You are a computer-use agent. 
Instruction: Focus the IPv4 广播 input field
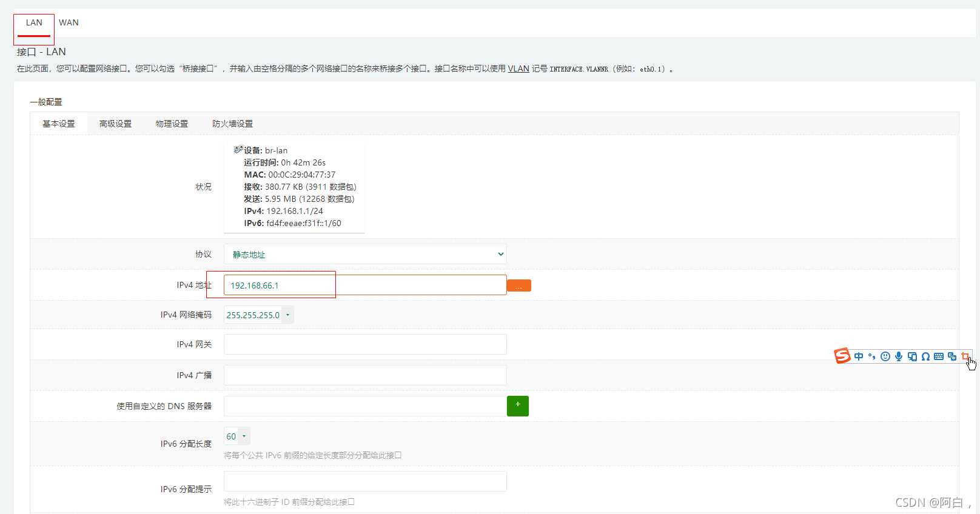click(x=365, y=375)
